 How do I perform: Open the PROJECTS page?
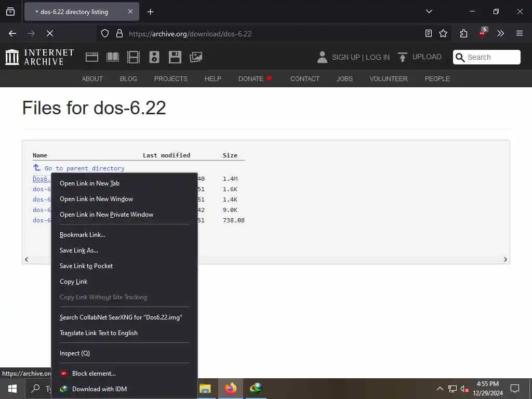(170, 79)
